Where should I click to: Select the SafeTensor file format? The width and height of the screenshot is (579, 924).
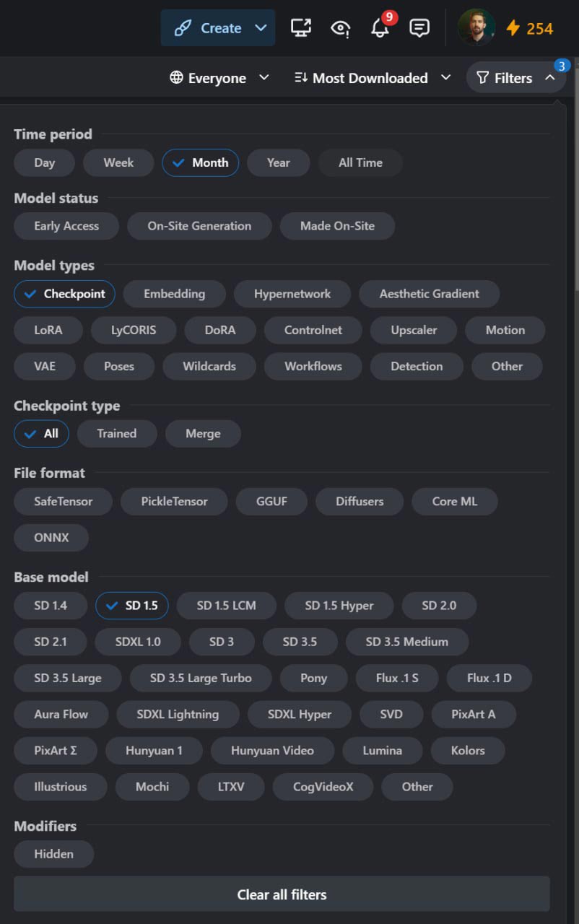(x=64, y=501)
